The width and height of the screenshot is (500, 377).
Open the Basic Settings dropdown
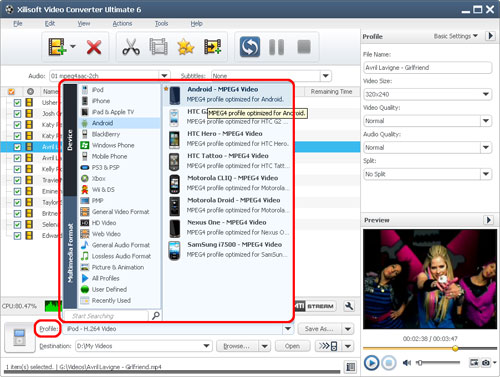click(456, 36)
